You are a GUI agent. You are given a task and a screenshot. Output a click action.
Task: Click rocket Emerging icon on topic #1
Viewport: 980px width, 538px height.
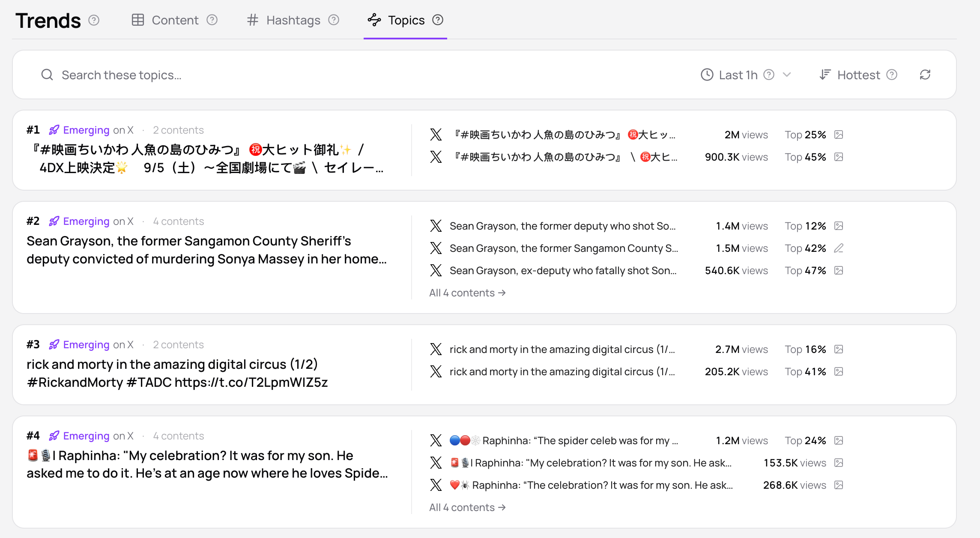click(54, 130)
